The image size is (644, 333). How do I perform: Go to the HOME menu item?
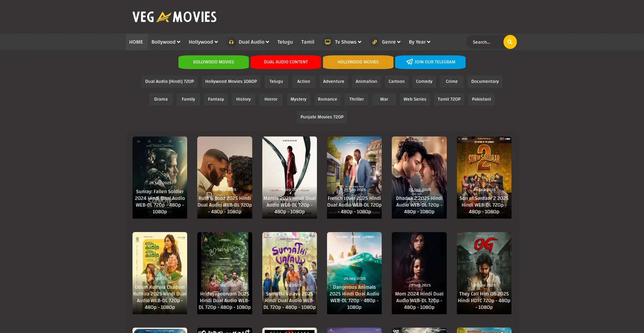tap(136, 42)
